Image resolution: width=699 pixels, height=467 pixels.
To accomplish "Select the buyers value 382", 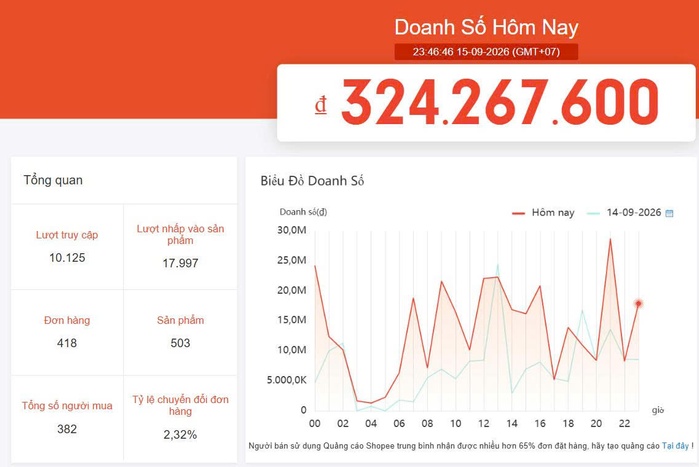I will (x=67, y=429).
